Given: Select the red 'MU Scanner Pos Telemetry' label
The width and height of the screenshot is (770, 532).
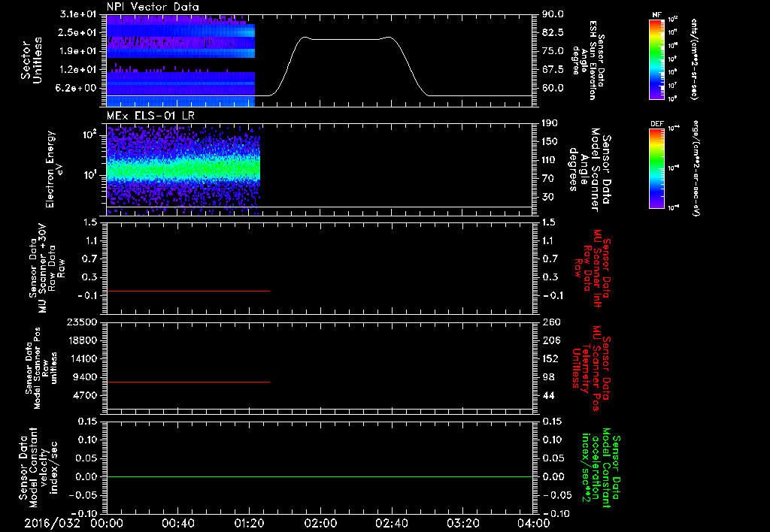Looking at the screenshot, I should (x=591, y=368).
